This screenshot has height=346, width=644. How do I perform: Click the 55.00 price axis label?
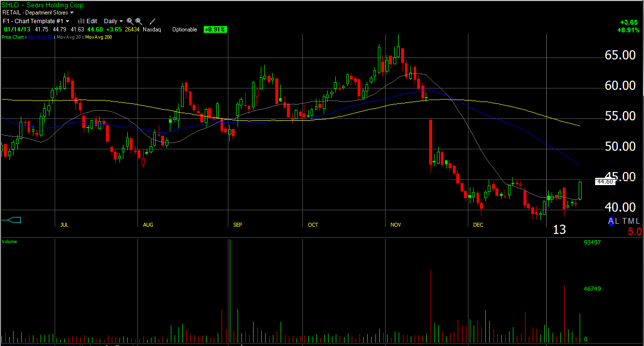click(620, 116)
